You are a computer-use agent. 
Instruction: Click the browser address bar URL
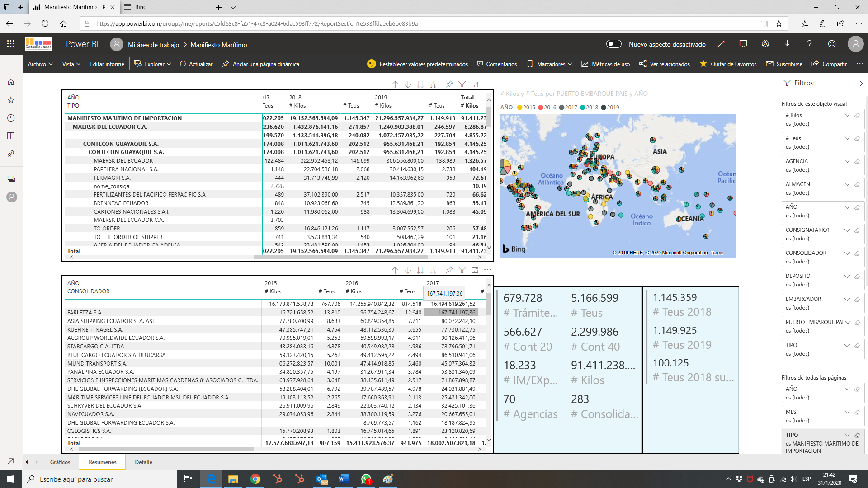pyautogui.click(x=257, y=23)
